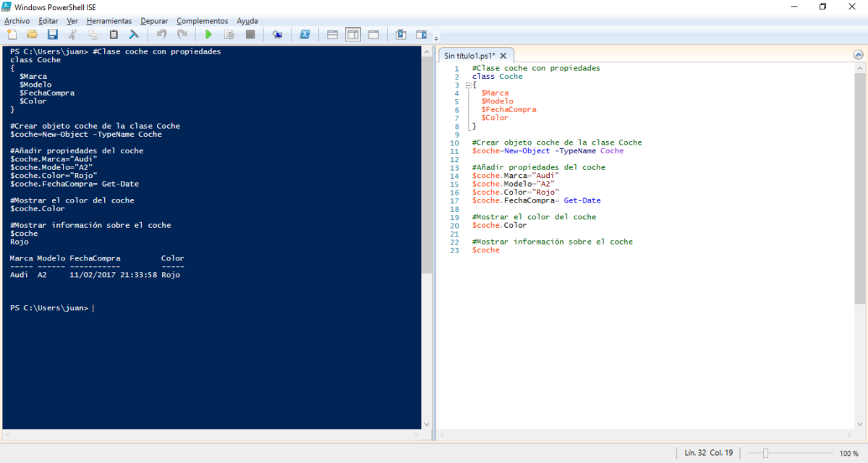Click script line 11 '$coche=New-Object -TypeName Coche'

pos(548,150)
